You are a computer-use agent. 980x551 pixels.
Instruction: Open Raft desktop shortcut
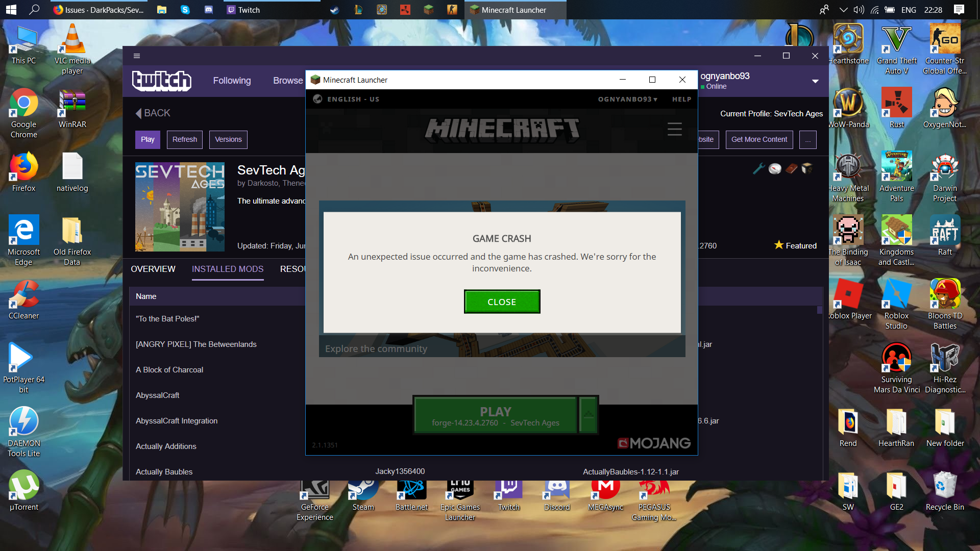(945, 236)
